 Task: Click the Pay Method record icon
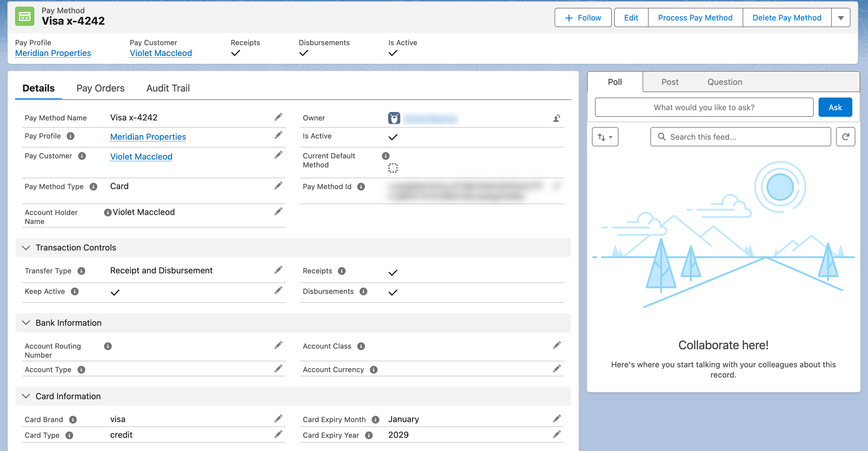coord(25,16)
